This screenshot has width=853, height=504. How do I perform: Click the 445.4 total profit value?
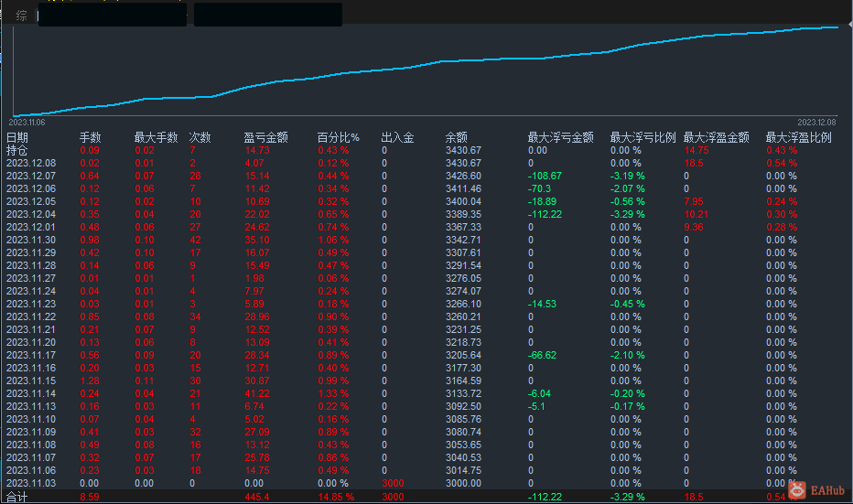257,497
